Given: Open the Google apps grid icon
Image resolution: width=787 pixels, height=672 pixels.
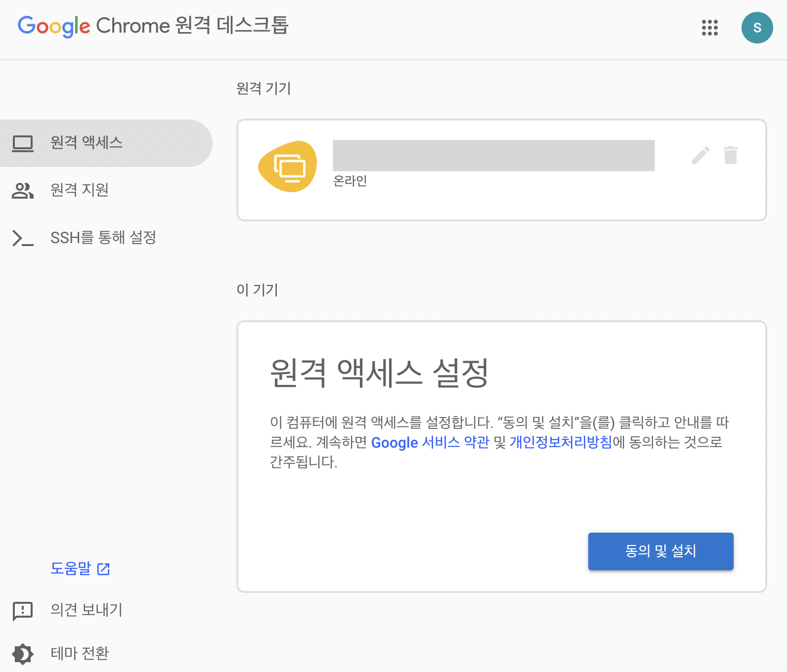Looking at the screenshot, I should tap(709, 28).
